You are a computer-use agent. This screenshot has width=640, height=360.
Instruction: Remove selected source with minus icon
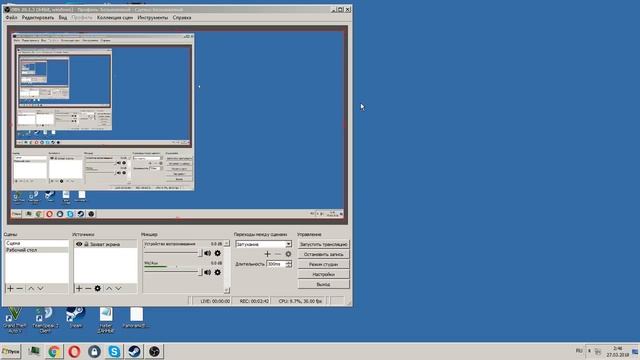coord(88,289)
